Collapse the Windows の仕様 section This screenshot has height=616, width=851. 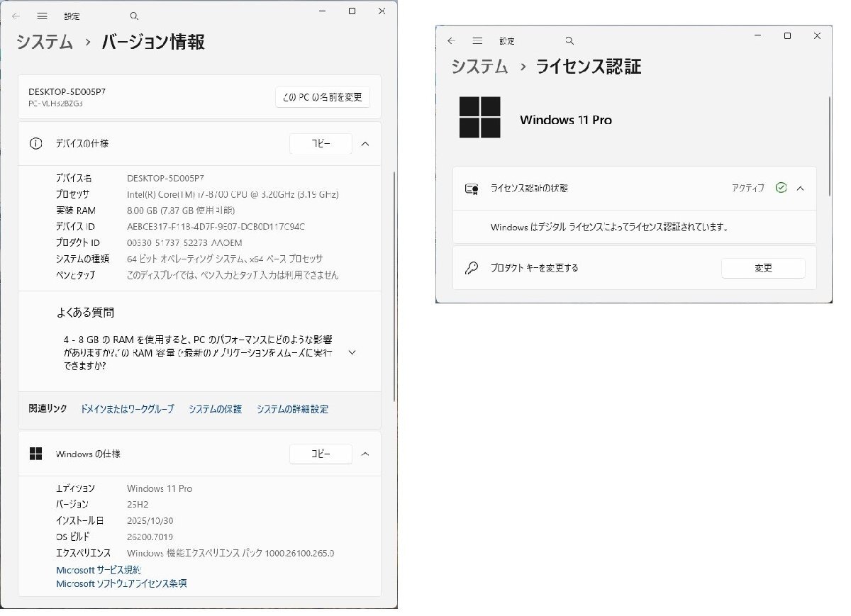point(365,454)
